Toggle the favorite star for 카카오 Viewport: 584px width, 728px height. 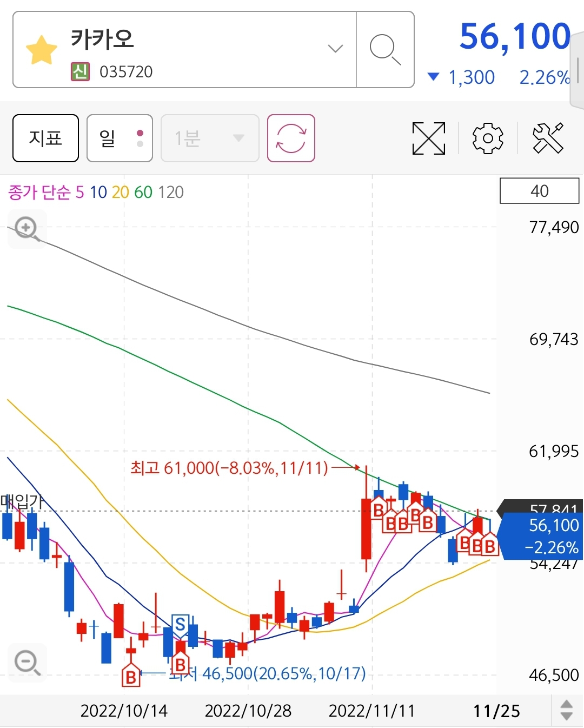tap(42, 50)
